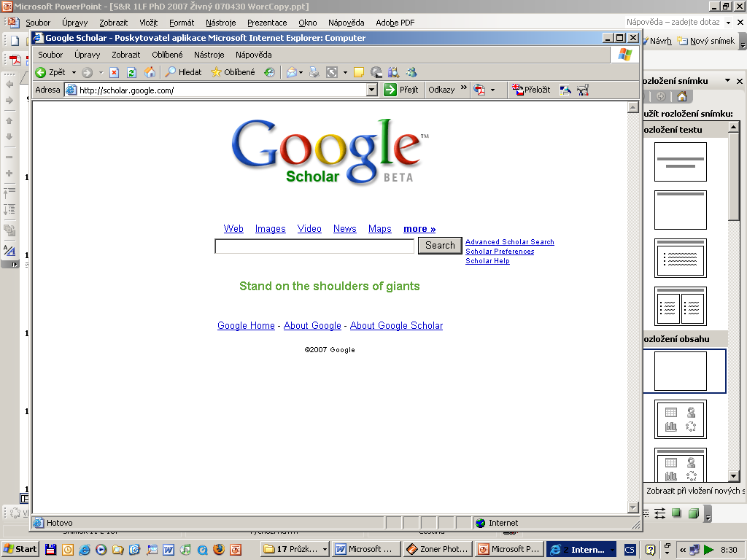This screenshot has width=747, height=560.
Task: Click the News link above the search box
Action: [345, 228]
